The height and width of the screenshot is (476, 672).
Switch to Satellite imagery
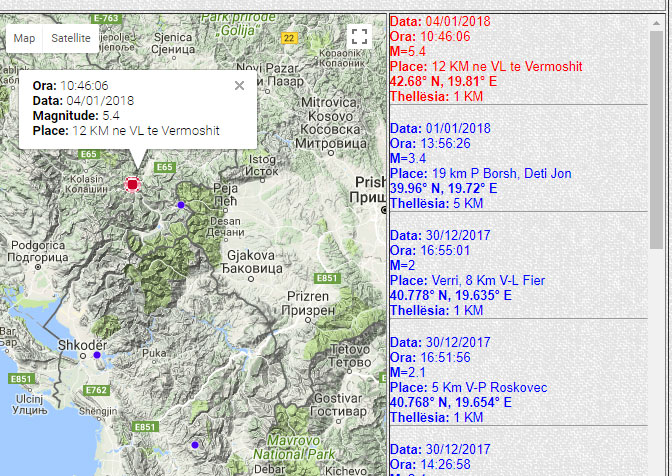pos(70,38)
